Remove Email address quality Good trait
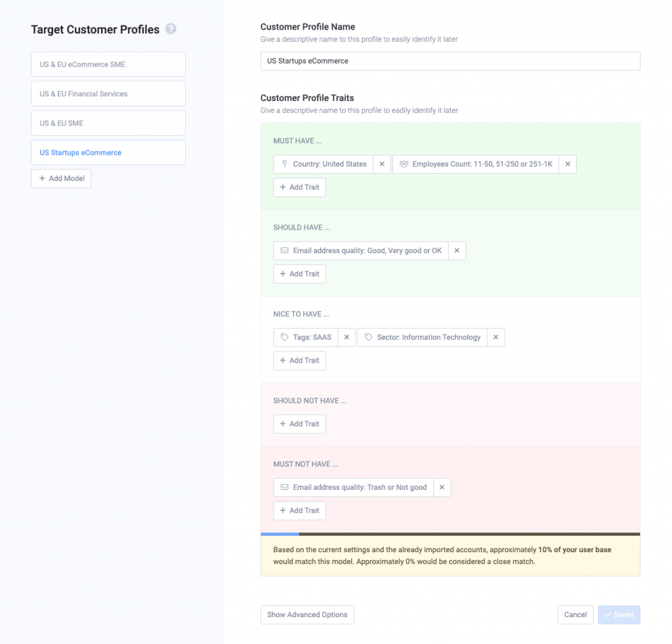The width and height of the screenshot is (672, 644). [x=457, y=251]
